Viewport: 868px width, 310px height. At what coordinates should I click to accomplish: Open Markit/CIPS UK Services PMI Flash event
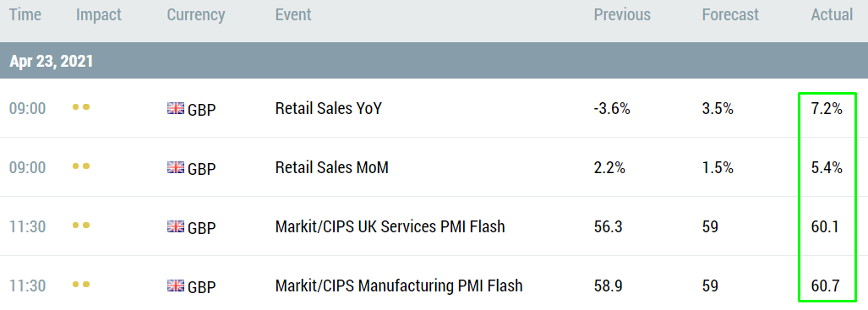coord(390,226)
